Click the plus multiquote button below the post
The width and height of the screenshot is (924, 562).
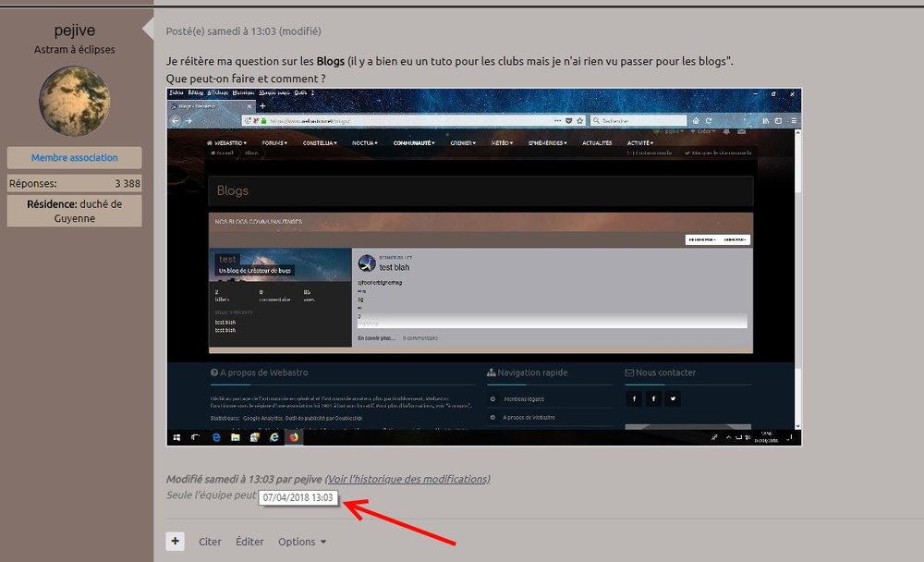pyautogui.click(x=175, y=542)
